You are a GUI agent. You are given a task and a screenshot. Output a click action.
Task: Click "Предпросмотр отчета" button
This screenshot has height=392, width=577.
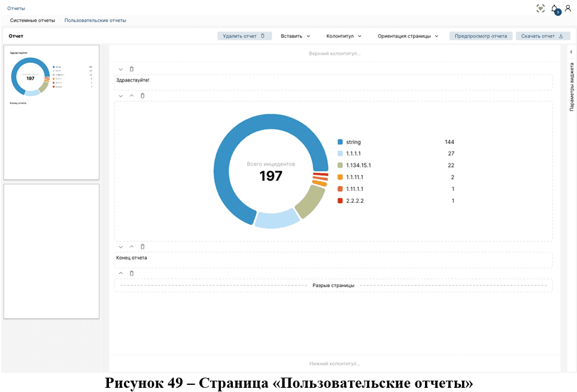[481, 36]
